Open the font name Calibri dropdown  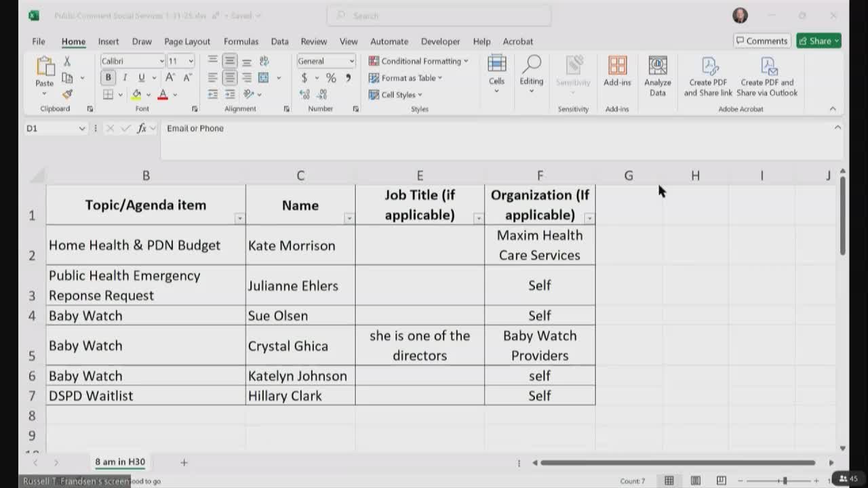(x=161, y=61)
